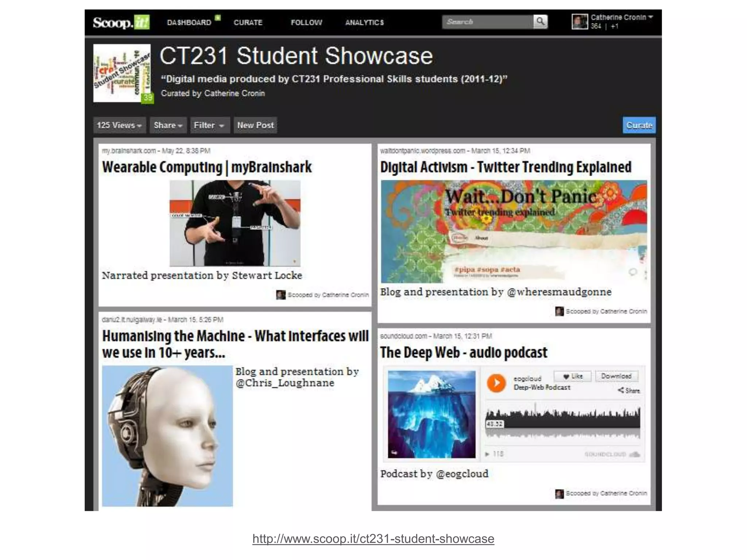
Task: Open the Analytics menu item
Action: [x=364, y=23]
